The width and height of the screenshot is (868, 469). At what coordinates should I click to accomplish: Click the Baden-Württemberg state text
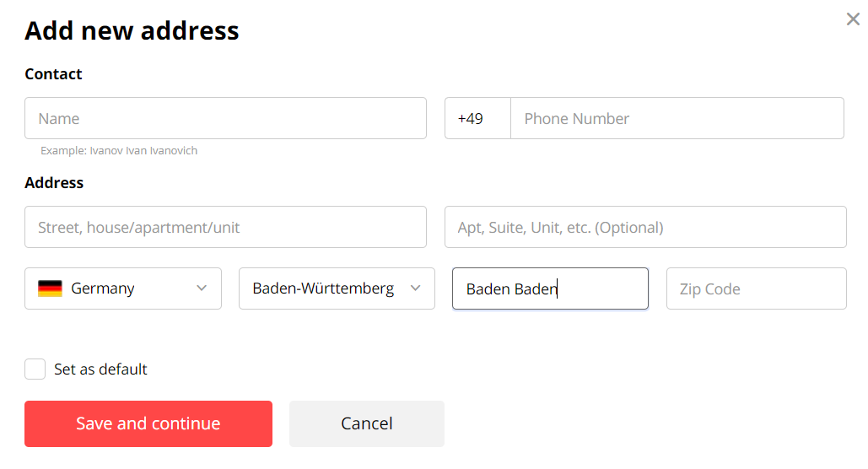[323, 288]
